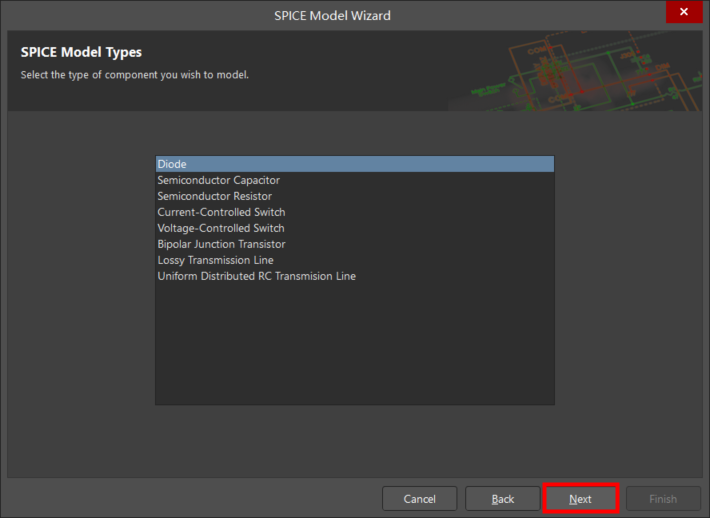Pick Uniform Distributed RC Transmision Line
This screenshot has height=518, width=710.
tap(256, 276)
